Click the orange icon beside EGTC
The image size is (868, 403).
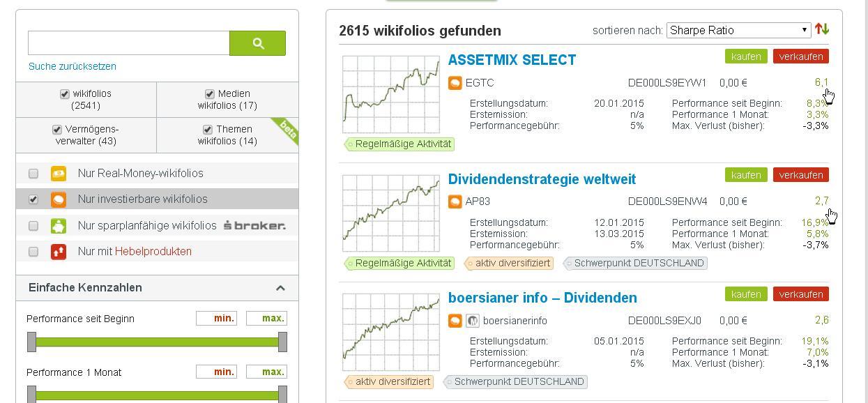(x=455, y=83)
